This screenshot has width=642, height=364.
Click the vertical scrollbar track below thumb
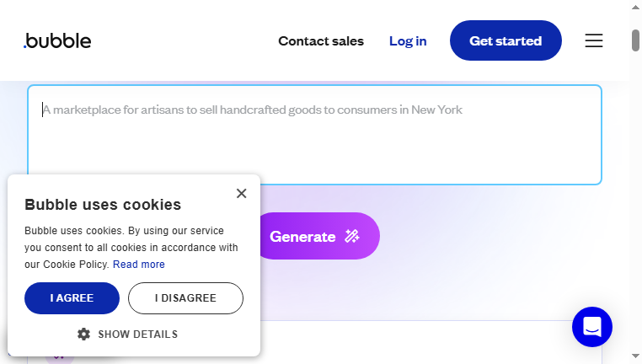(635, 201)
